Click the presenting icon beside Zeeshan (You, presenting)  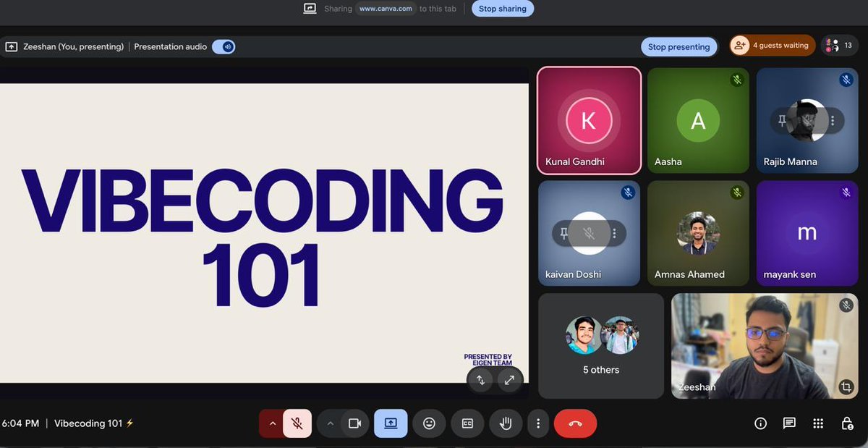[x=11, y=47]
